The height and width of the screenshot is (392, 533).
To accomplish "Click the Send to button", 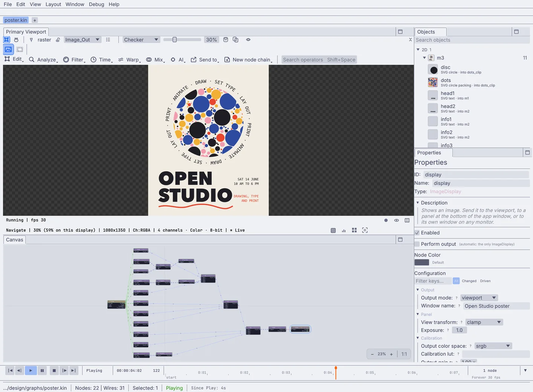I will 205,60.
